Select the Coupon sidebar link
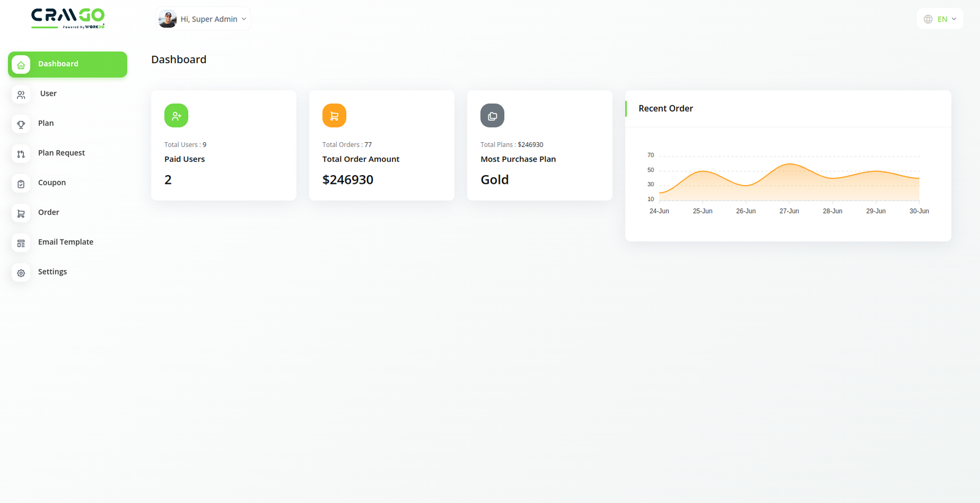The image size is (980, 503). [x=51, y=183]
